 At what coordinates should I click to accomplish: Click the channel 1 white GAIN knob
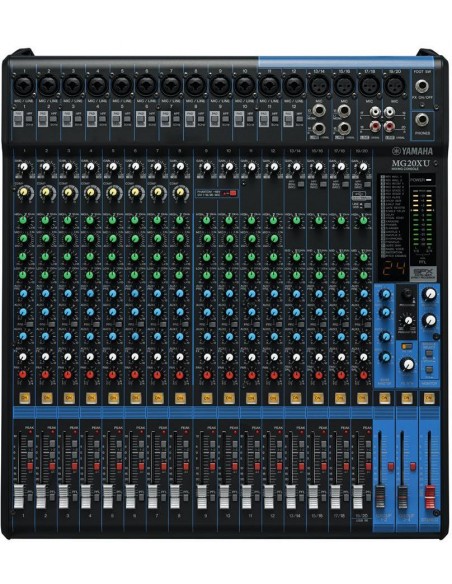click(x=24, y=166)
